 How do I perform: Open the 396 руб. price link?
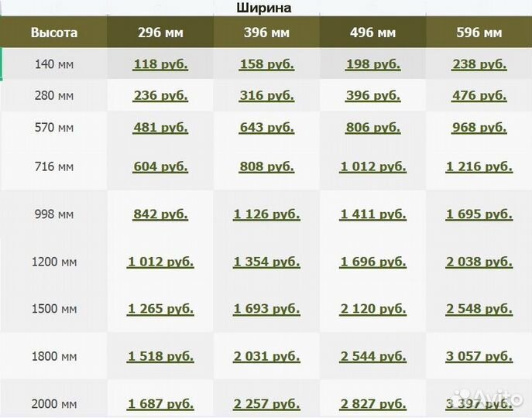tap(372, 95)
